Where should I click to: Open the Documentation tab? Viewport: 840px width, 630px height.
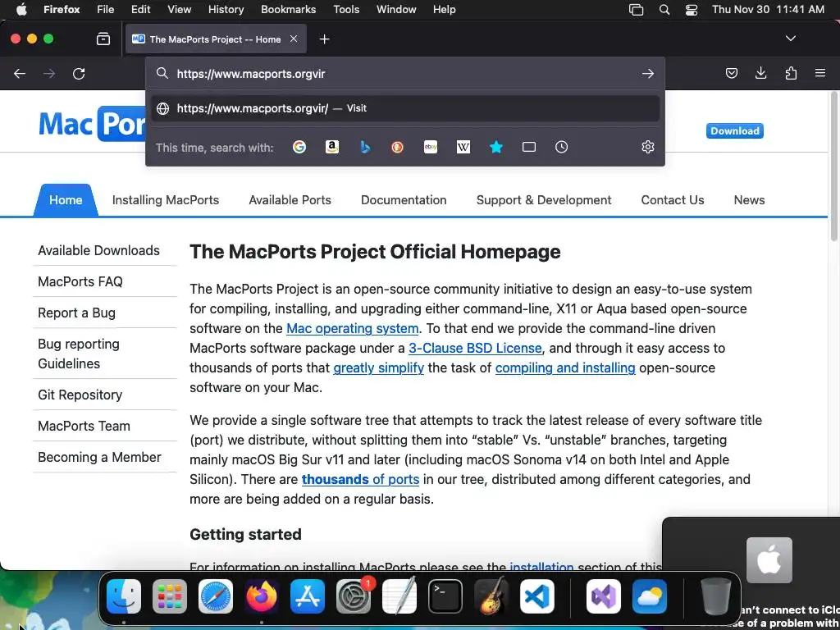point(404,200)
